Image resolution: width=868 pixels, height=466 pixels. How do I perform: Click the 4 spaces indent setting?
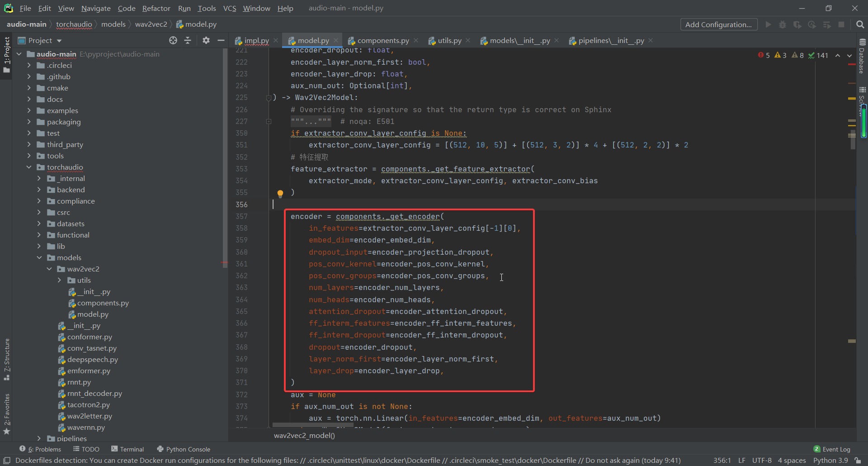coord(792,461)
